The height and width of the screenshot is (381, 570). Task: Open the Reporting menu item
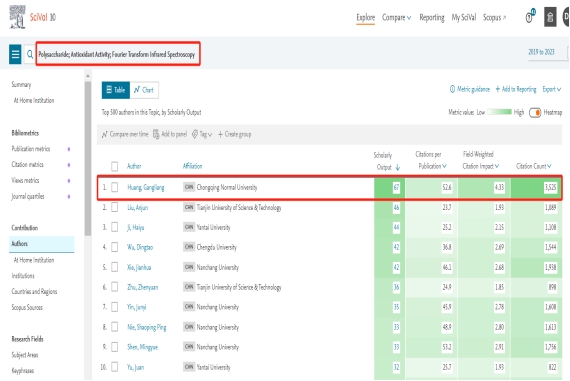coord(432,17)
